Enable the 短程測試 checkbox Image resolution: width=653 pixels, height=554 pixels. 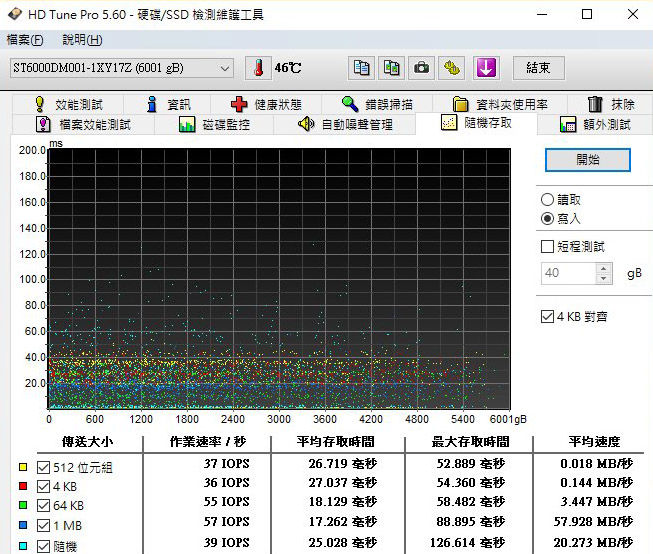[547, 246]
